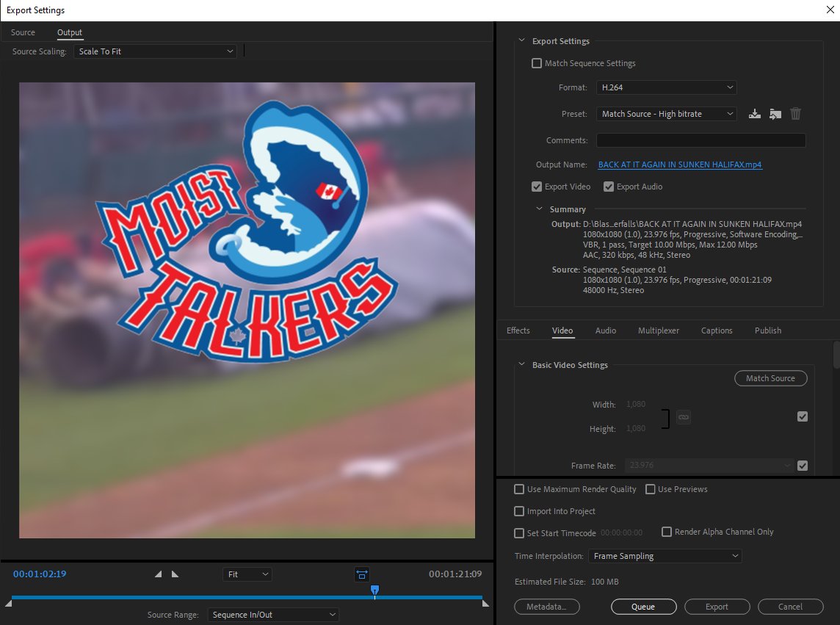This screenshot has height=625, width=840.
Task: Click the Delete Preset trash icon
Action: pos(795,114)
